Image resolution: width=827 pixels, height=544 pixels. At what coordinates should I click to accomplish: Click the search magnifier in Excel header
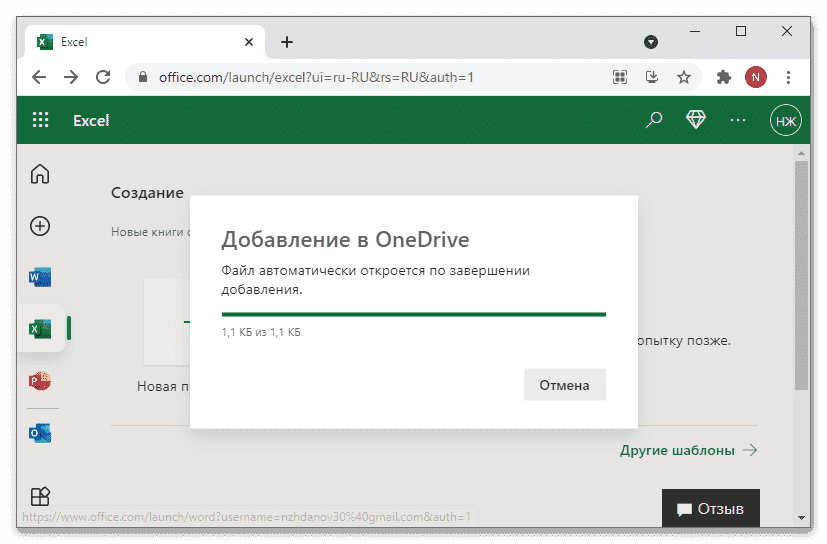(654, 120)
